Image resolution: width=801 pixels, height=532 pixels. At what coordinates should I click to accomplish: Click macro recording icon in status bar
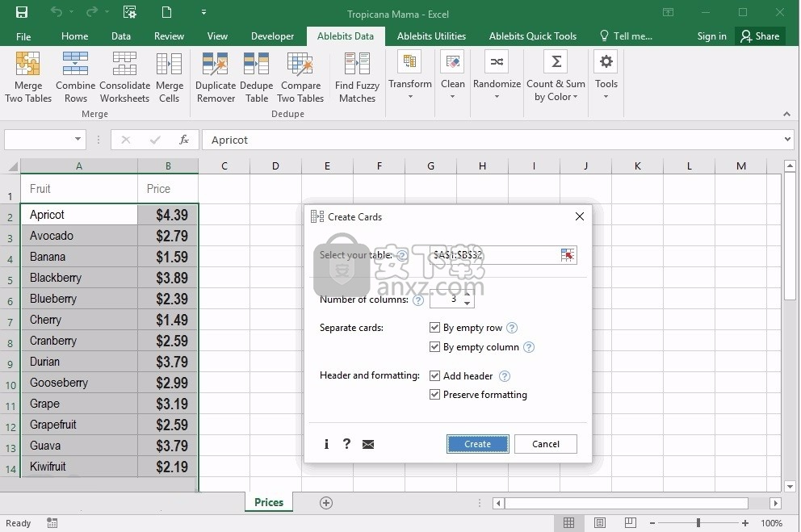click(52, 523)
